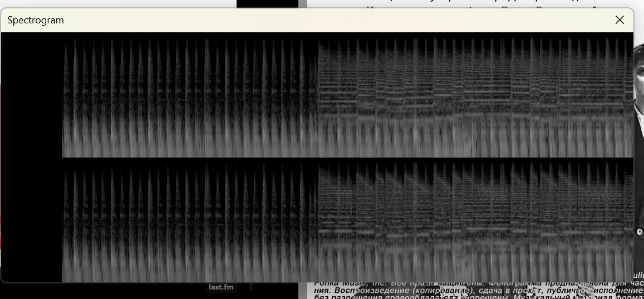Viewport: 644px width, 299px height.
Task: Close the Spectrogram window
Action: click(x=620, y=20)
